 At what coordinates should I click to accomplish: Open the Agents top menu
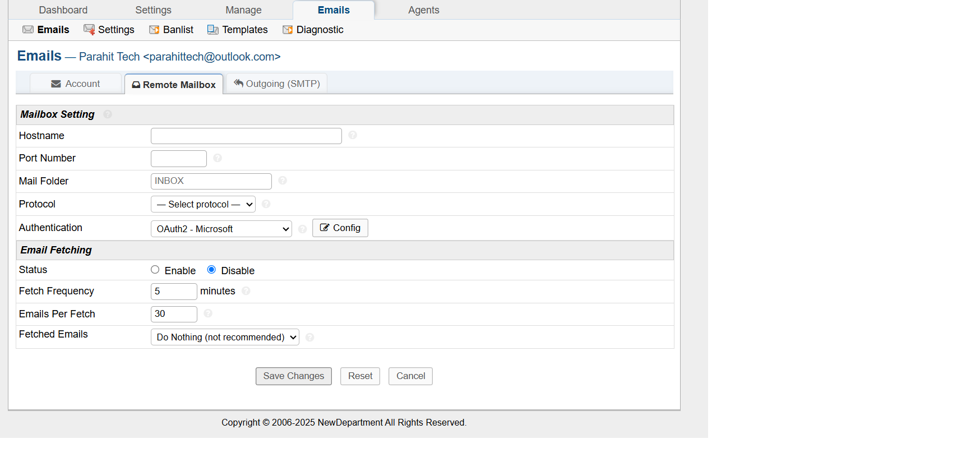(423, 10)
